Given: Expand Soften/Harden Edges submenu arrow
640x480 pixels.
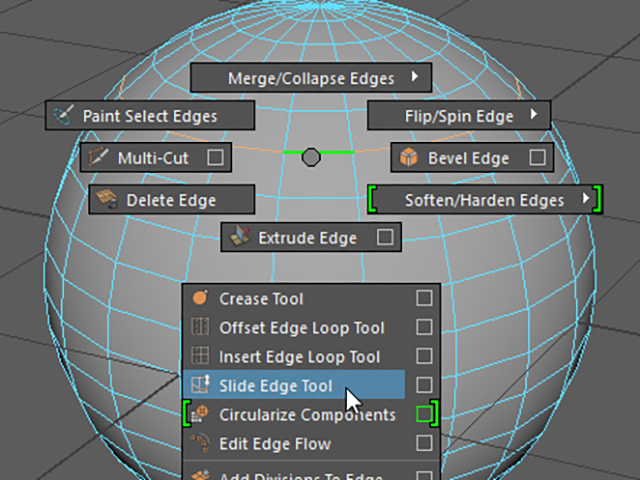Looking at the screenshot, I should coord(586,198).
